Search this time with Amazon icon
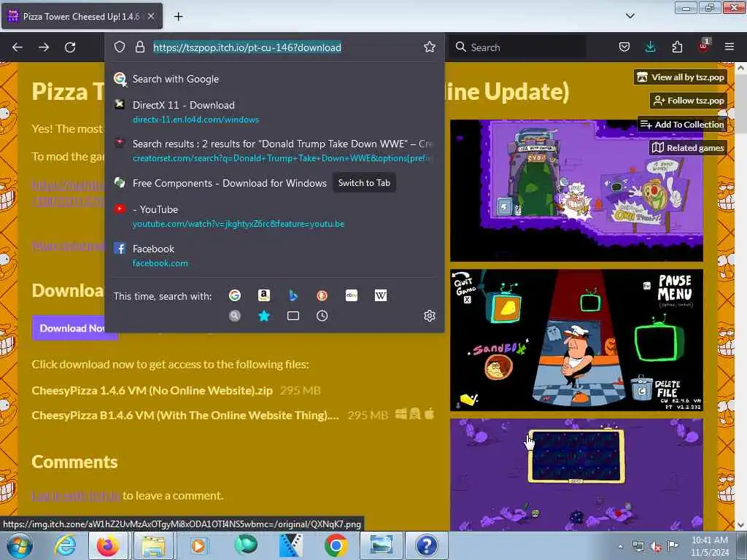747x560 pixels. (x=264, y=296)
